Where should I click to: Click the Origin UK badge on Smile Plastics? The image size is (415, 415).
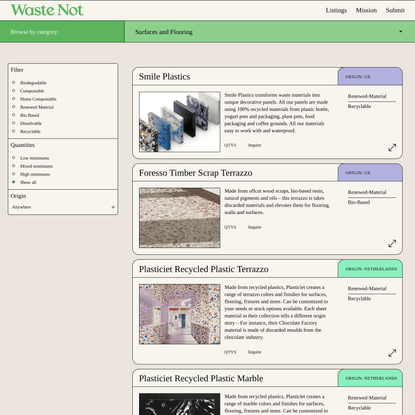(370, 77)
